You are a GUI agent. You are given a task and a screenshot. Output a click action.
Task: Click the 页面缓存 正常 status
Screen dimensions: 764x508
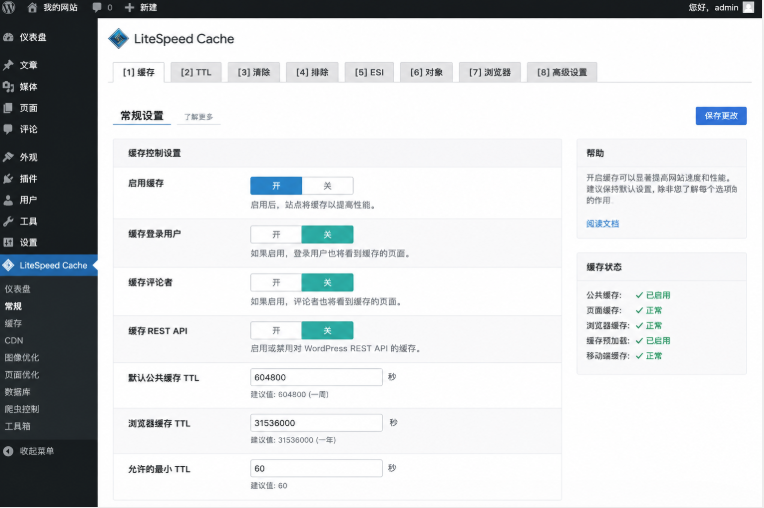point(649,310)
